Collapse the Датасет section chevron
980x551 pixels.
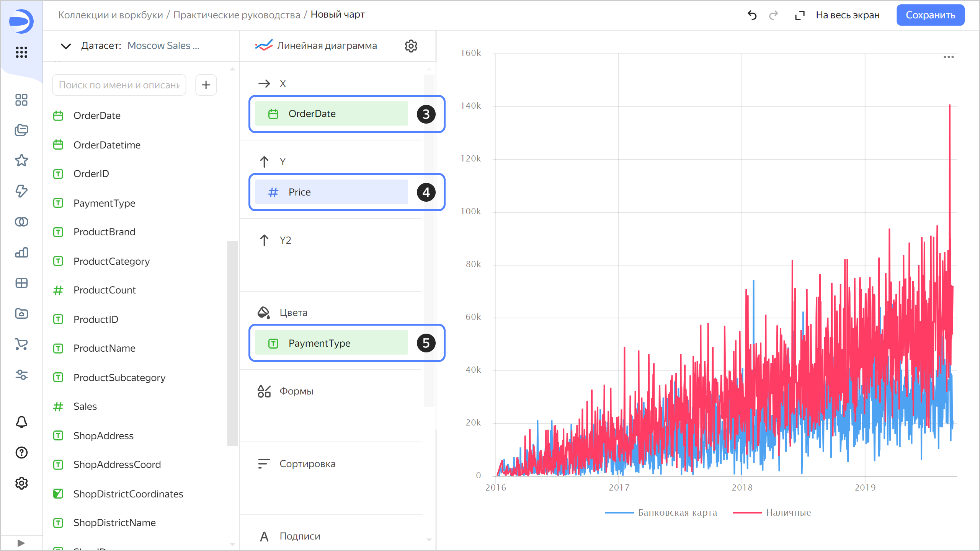66,46
